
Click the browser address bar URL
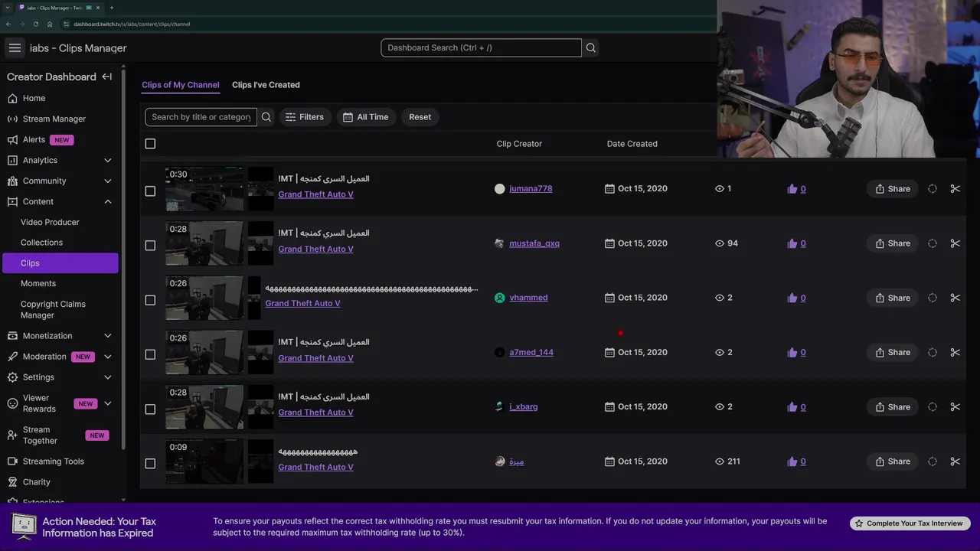coord(132,24)
